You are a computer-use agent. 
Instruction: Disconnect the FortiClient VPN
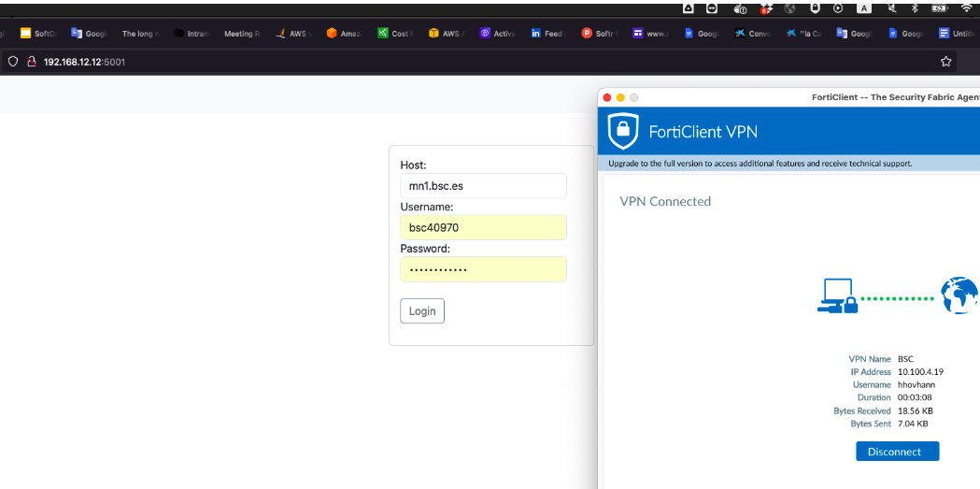click(x=897, y=452)
